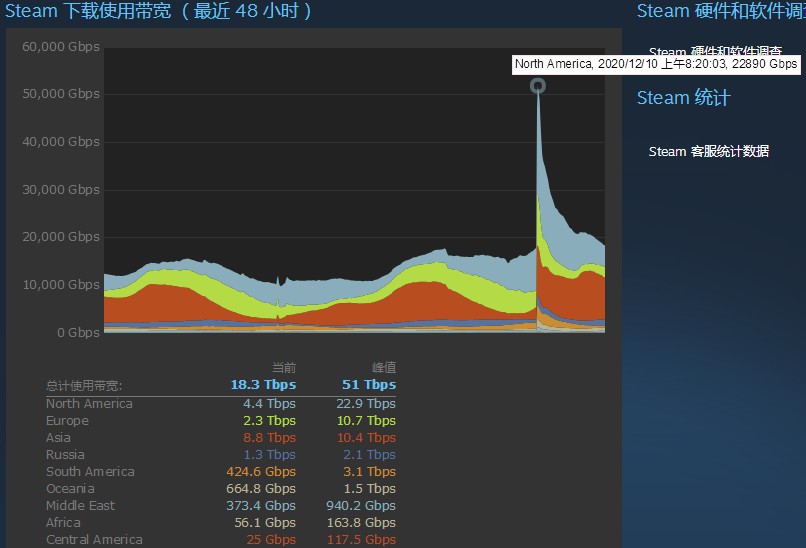
Task: Click Russia peak value 2.1 Tbps
Action: (370, 454)
